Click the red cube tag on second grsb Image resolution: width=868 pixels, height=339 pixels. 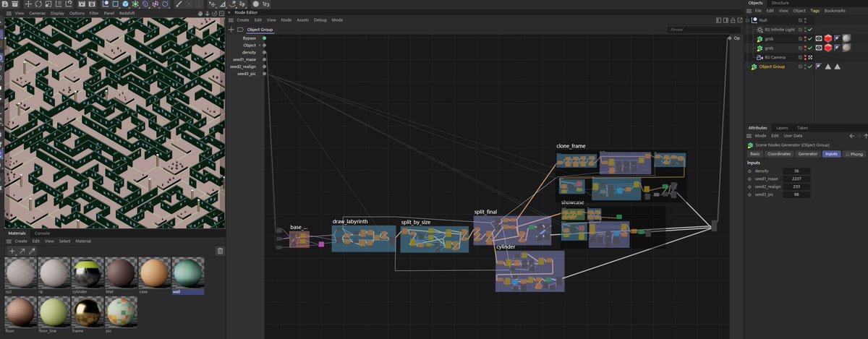point(828,48)
